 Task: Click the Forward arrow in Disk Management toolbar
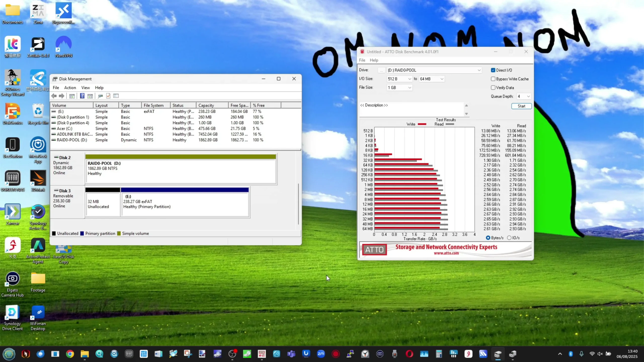coord(61,96)
